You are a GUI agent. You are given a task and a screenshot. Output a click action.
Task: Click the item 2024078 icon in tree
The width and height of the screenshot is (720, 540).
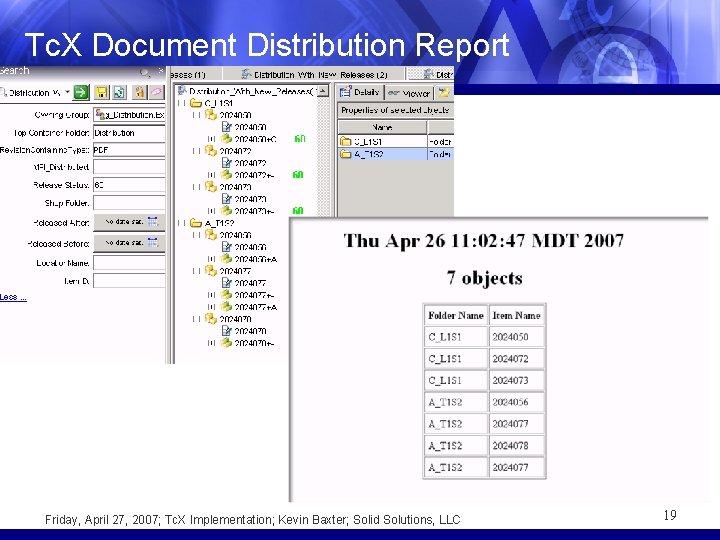coord(211,319)
